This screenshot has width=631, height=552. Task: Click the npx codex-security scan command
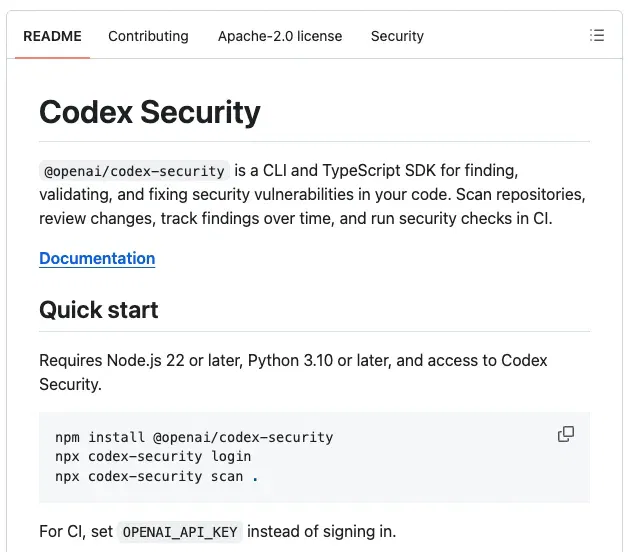(x=149, y=476)
